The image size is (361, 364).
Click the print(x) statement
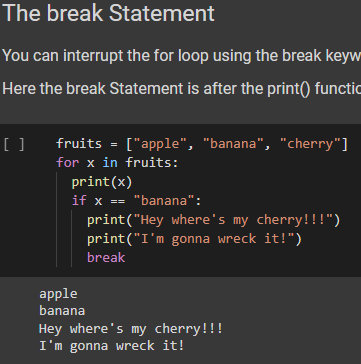(x=102, y=182)
